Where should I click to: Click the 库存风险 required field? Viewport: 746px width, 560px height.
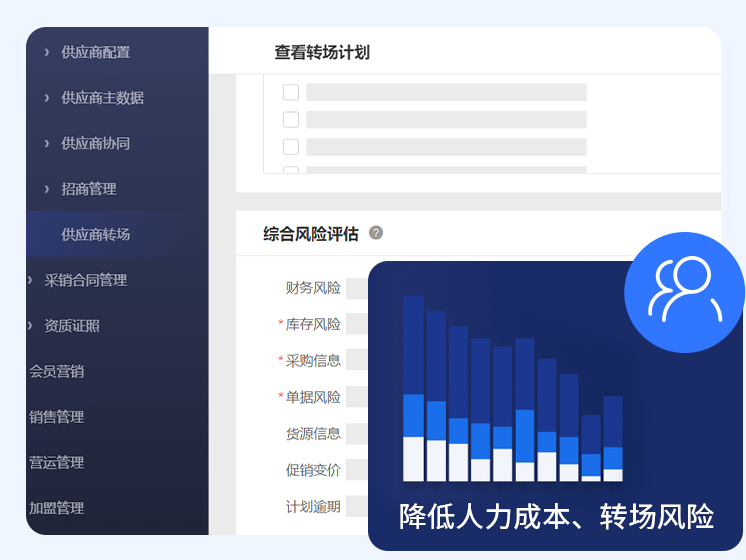click(356, 324)
